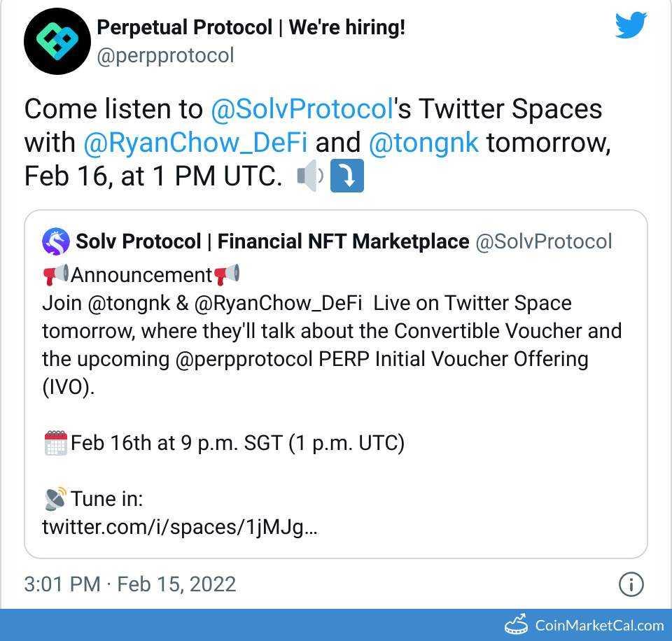
Task: Open the @perpprotocol handle
Action: tap(165, 56)
